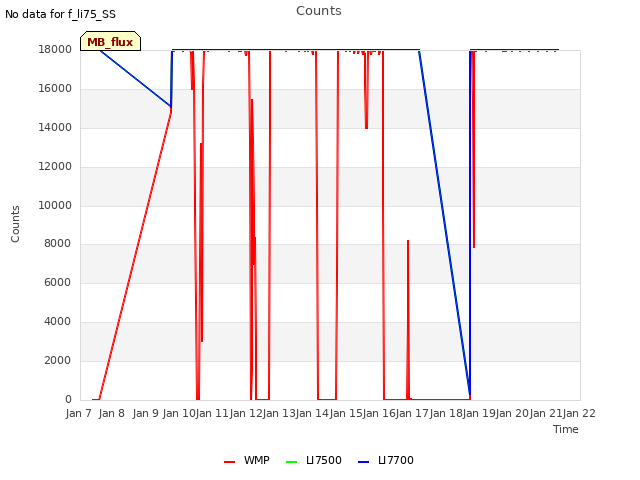
Task: Click the 0 y-axis label
Action: [x=68, y=399]
